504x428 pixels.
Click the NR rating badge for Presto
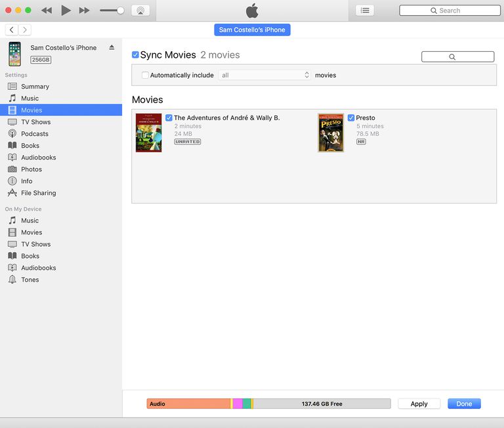point(361,142)
